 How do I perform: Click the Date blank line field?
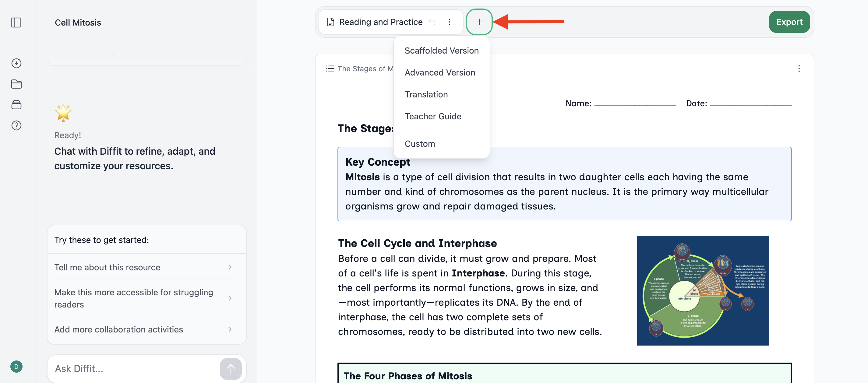[x=750, y=104]
